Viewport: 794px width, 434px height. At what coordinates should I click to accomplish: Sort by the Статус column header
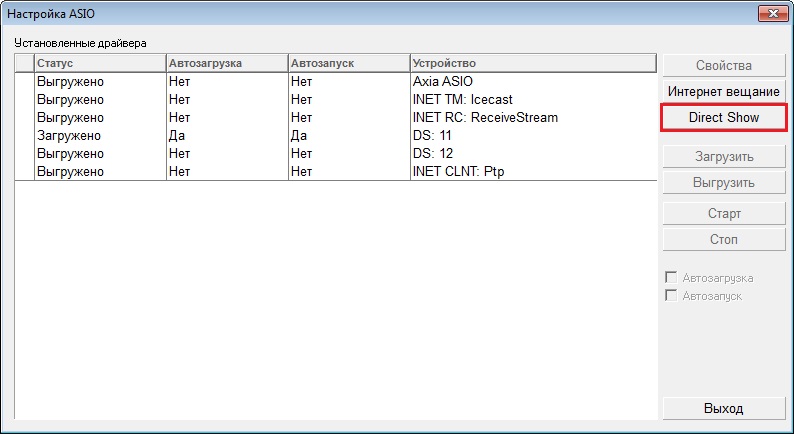[100, 63]
